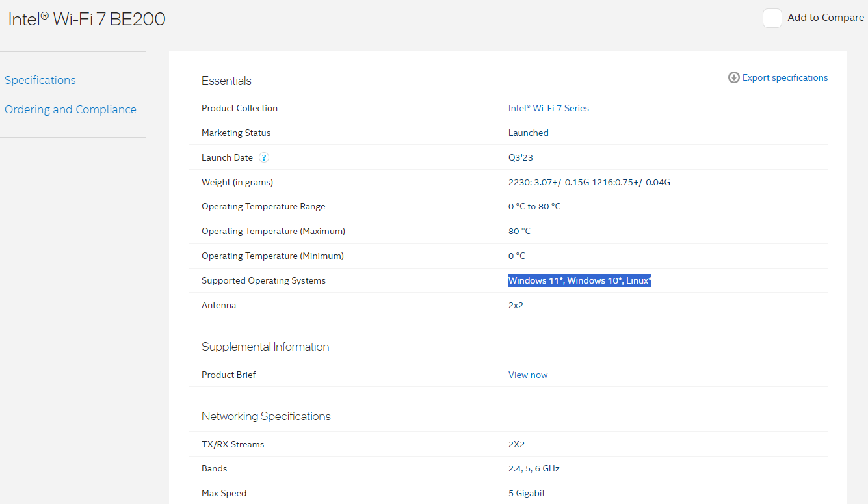
Task: Click the Add to Compare label text
Action: [x=826, y=18]
